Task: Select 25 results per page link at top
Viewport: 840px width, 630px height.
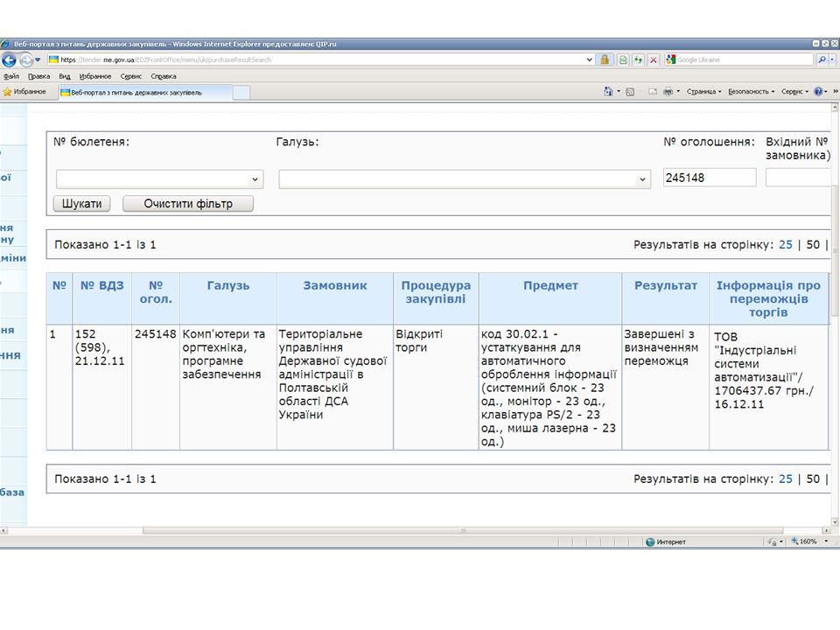Action: pos(785,244)
